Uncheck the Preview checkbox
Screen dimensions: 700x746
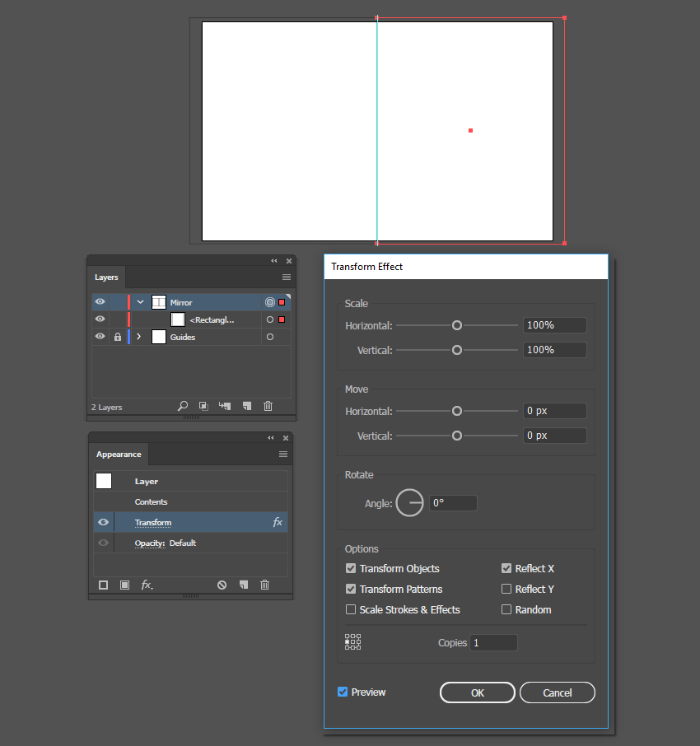pyautogui.click(x=342, y=692)
